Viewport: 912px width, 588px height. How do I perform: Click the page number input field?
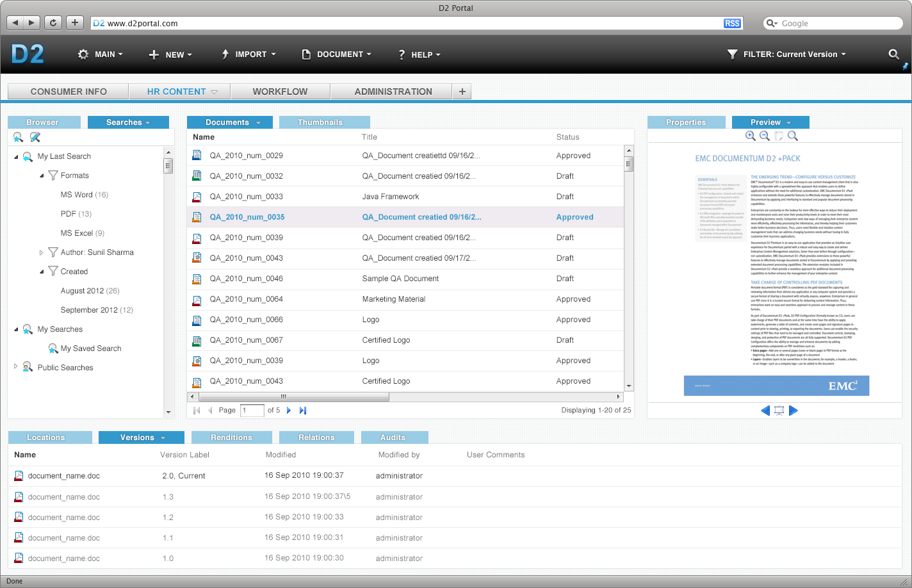click(x=252, y=411)
